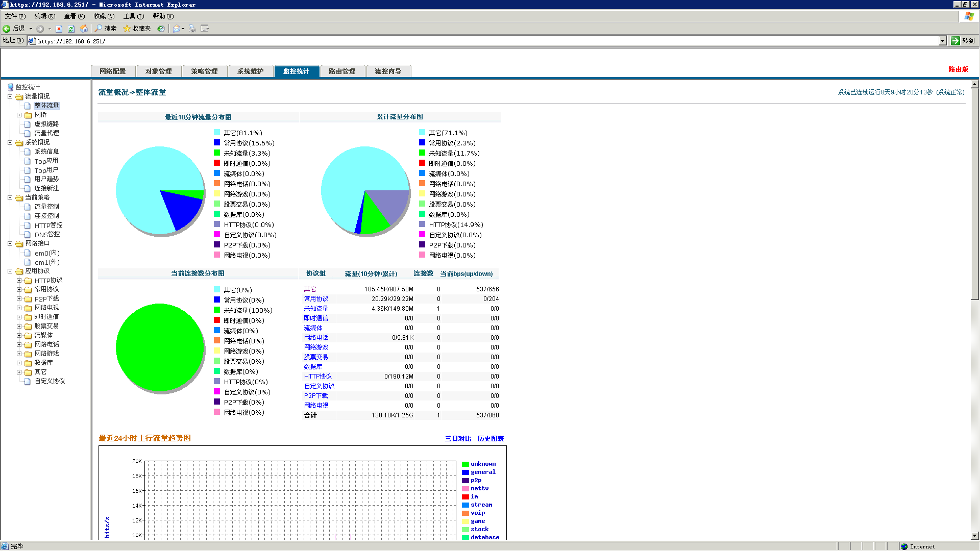This screenshot has height=551, width=980.
Task: Switch to the 策略管理 tab
Action: pyautogui.click(x=205, y=71)
